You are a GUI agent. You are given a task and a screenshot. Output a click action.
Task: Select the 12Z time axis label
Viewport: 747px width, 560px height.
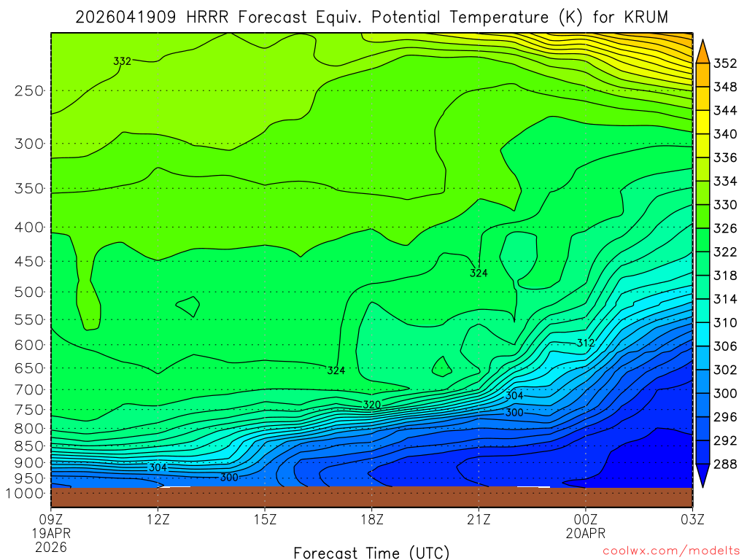click(x=158, y=519)
